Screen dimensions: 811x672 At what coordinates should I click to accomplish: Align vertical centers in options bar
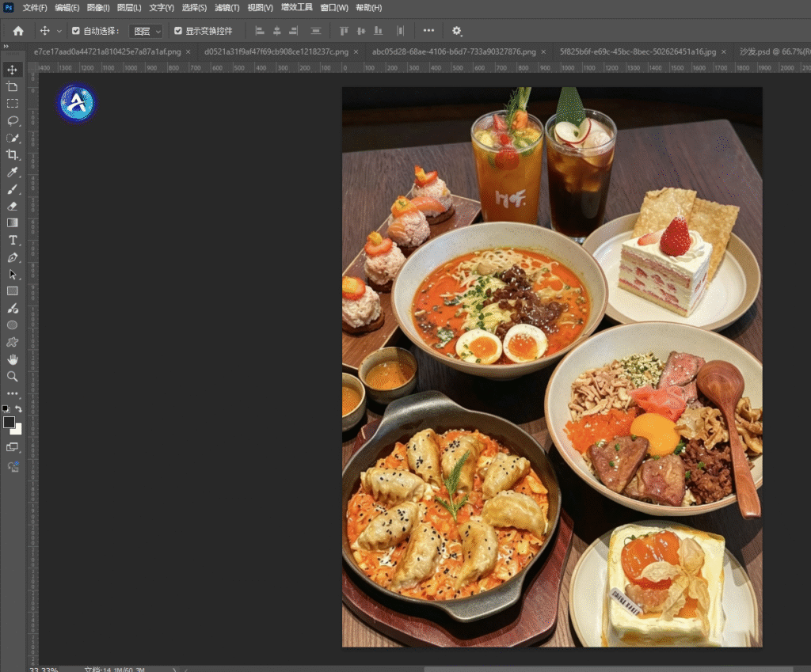click(x=361, y=31)
